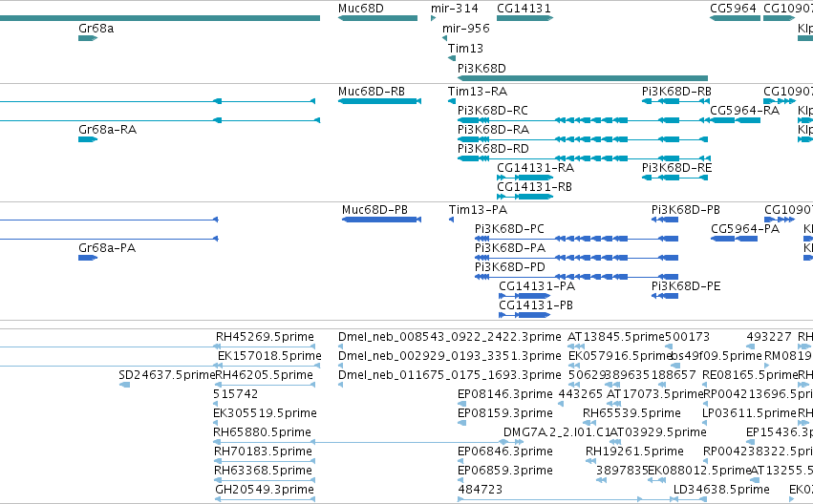Click the RH65539.5prime EST label
The image size is (813, 504).
coord(631,414)
